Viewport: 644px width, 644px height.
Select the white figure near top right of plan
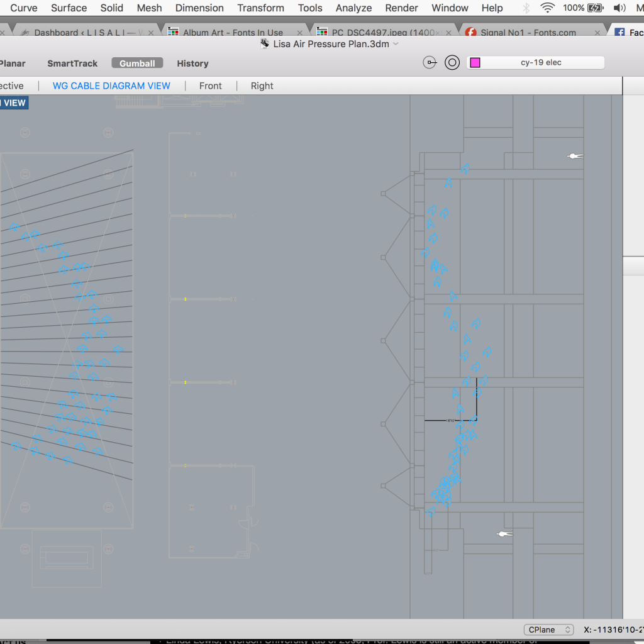[575, 156]
